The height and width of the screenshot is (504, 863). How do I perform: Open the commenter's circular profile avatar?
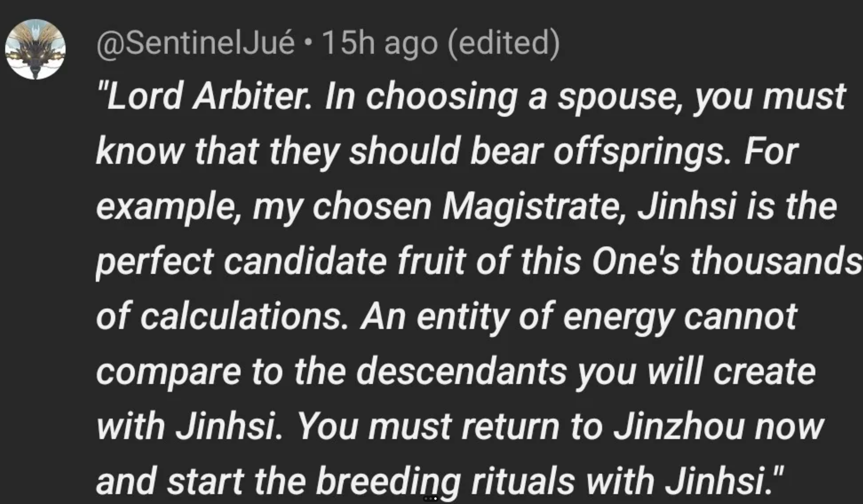(35, 49)
